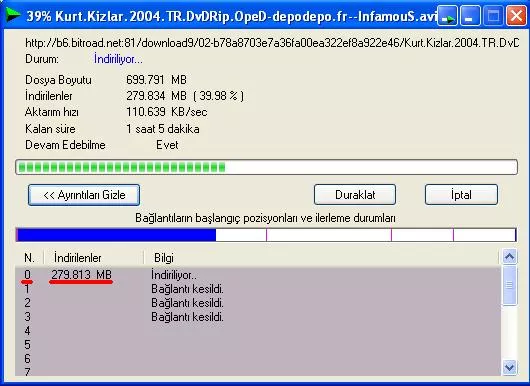
Task: Click the connections list scrollbar thumb
Action: pos(509,285)
